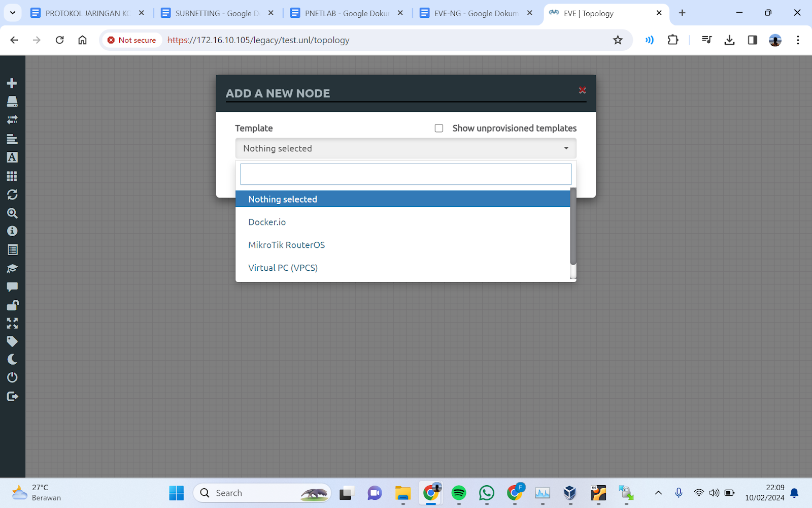The image size is (812, 508).
Task: Show hidden system tray icons
Action: tap(658, 493)
